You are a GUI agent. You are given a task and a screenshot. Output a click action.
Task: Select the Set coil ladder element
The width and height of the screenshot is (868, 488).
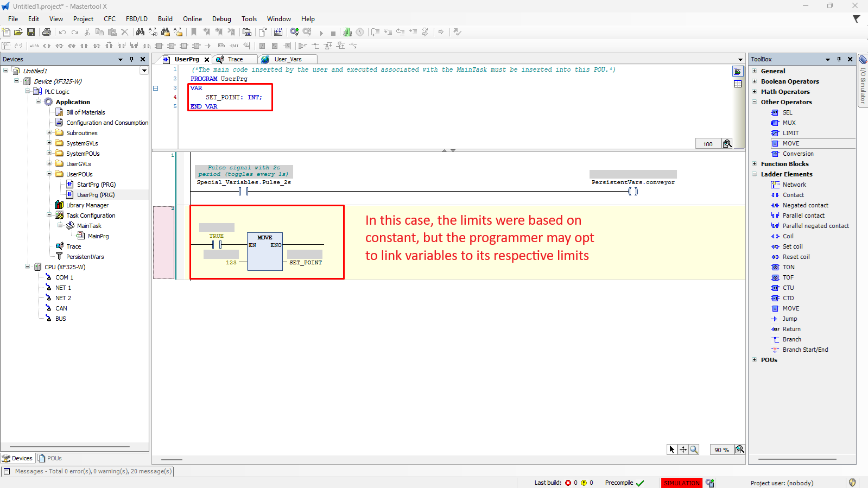(x=792, y=246)
